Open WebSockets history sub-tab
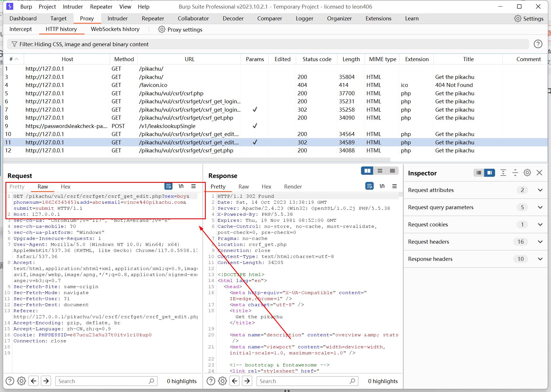 coord(115,29)
